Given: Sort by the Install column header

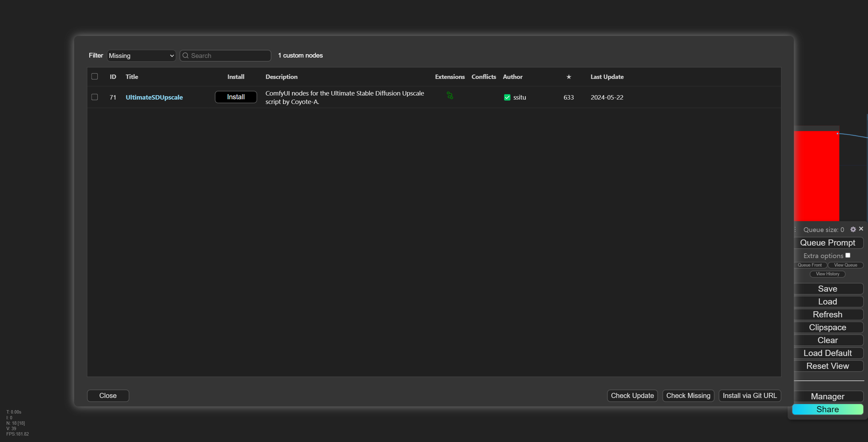Looking at the screenshot, I should pos(236,77).
